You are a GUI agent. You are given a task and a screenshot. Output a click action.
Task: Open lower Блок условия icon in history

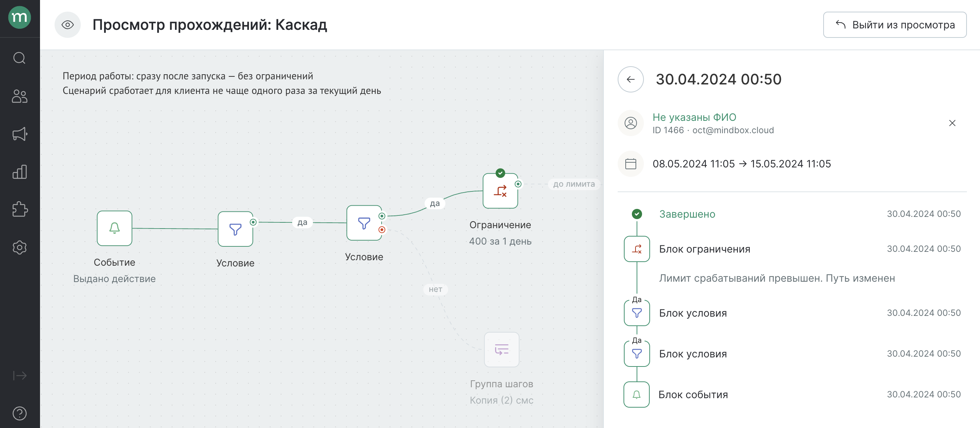pyautogui.click(x=637, y=354)
